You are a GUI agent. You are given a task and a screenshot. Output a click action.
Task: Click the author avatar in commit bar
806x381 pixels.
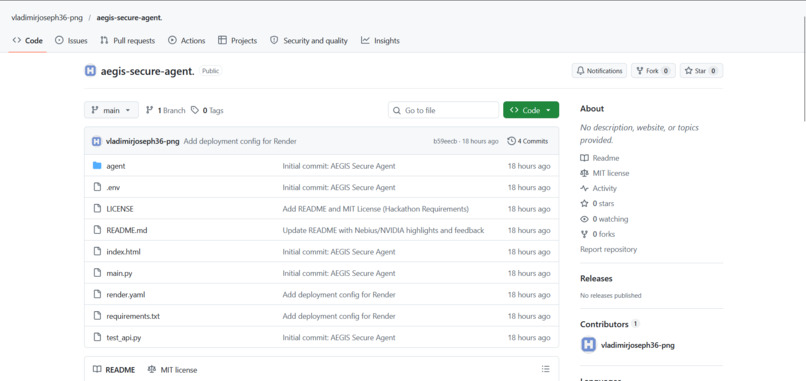pyautogui.click(x=97, y=141)
